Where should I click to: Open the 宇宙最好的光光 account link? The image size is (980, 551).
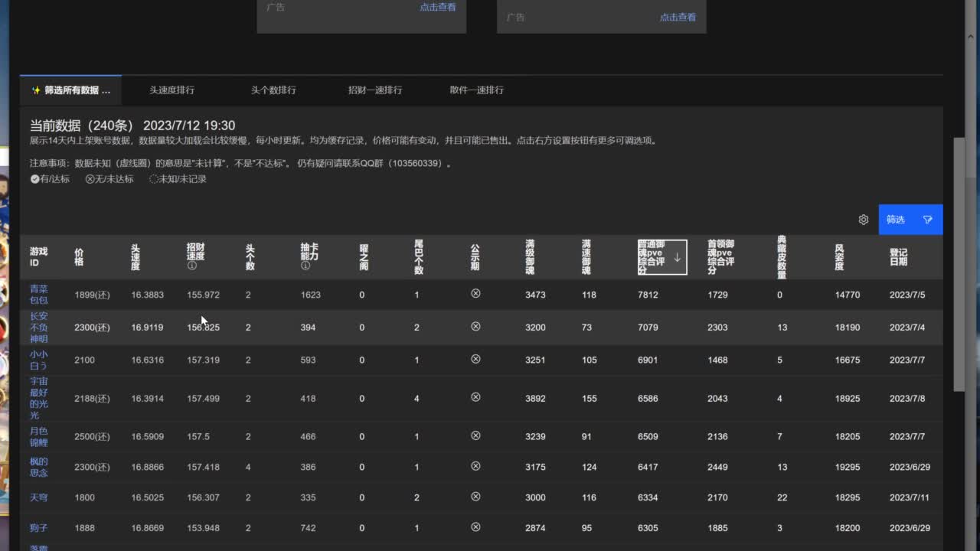[38, 398]
